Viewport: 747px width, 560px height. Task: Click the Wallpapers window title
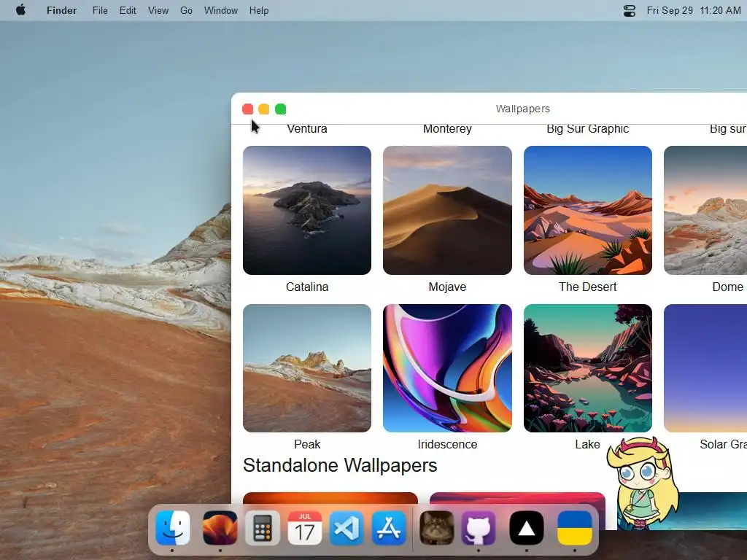click(x=522, y=109)
